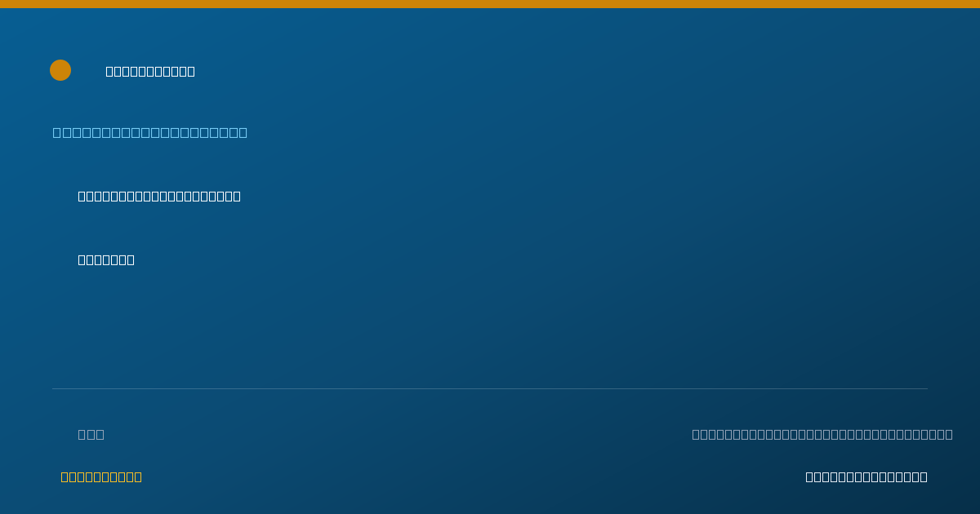Select the blue-tinted title row
980x514 pixels.
(x=150, y=132)
